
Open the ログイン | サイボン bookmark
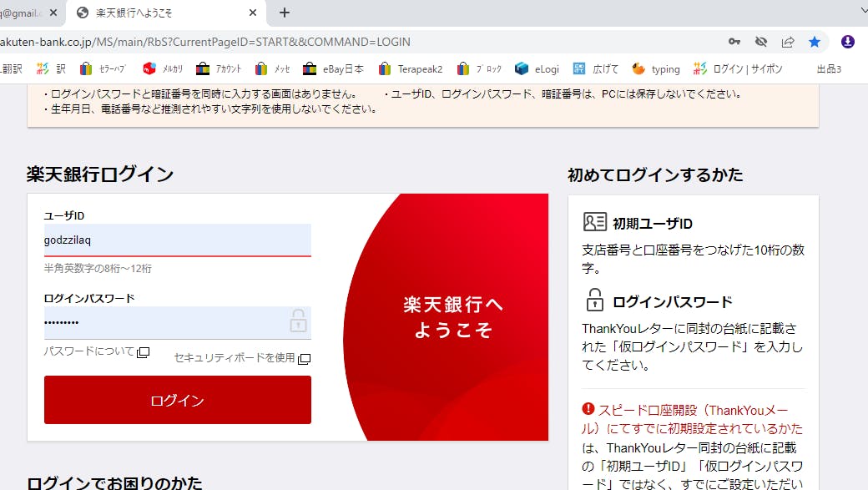tap(738, 68)
